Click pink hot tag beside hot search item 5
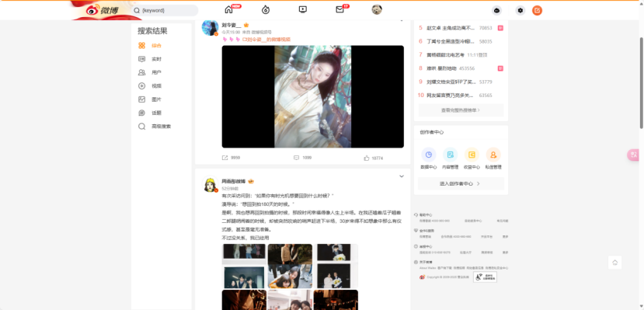The width and height of the screenshot is (644, 310). point(500,28)
